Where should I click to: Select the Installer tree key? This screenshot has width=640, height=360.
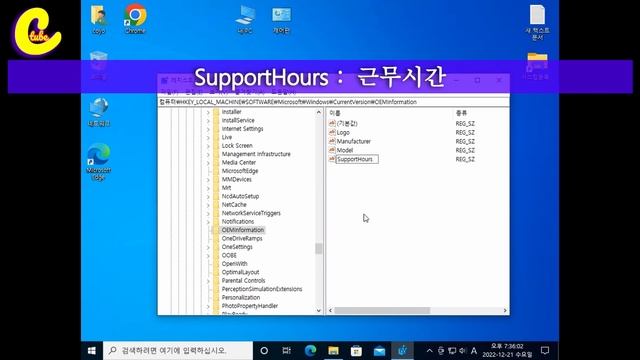tap(231, 112)
